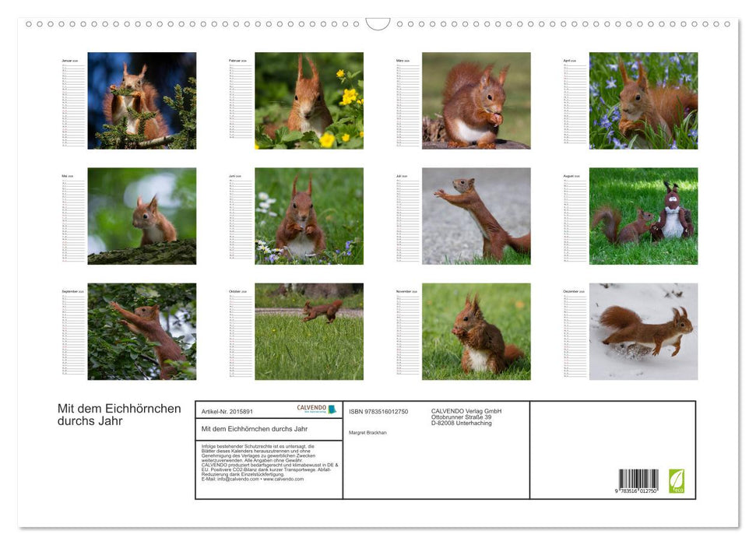Click the CALVENDO publisher logo
The height and width of the screenshot is (545, 756).
(315, 409)
